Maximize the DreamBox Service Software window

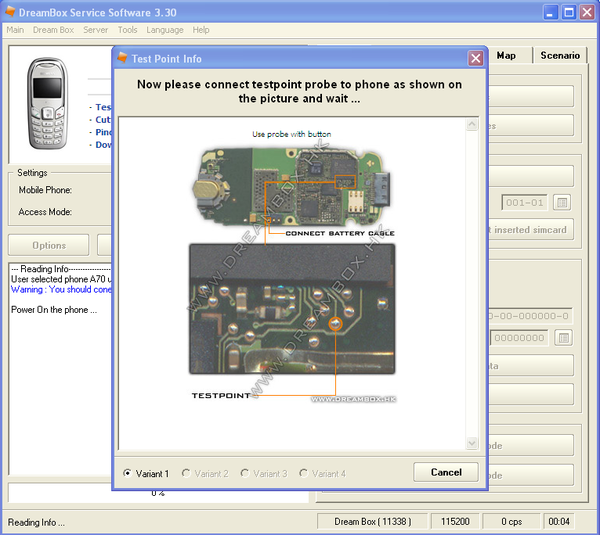coord(568,12)
